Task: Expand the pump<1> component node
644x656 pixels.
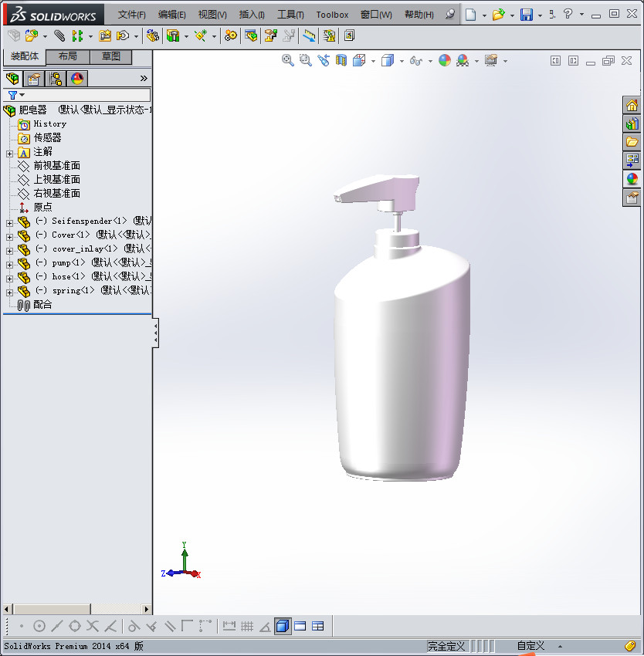Action: pos(9,265)
